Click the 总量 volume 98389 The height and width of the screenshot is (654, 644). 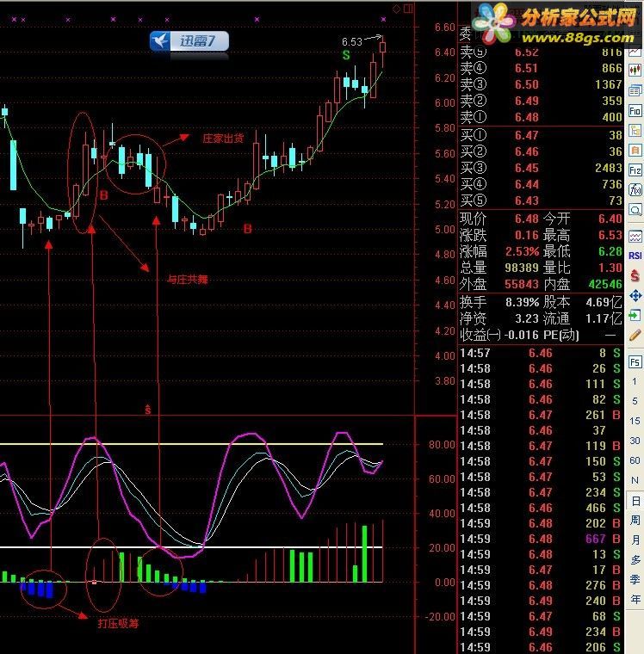(522, 268)
